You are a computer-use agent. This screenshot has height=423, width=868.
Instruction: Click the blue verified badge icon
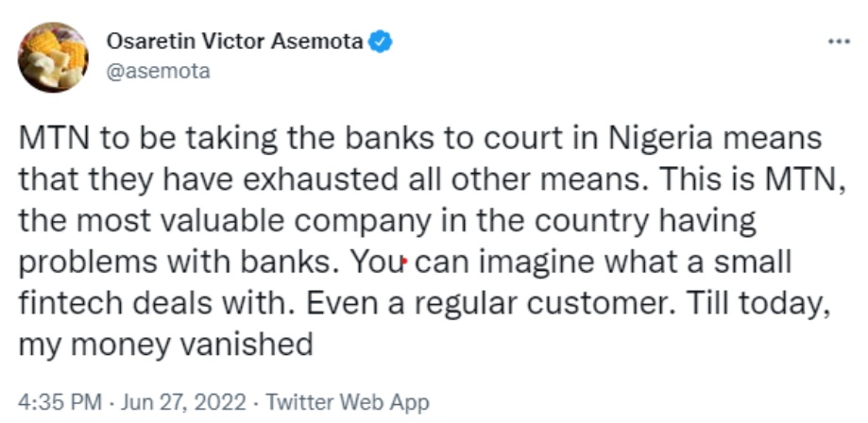(x=383, y=42)
